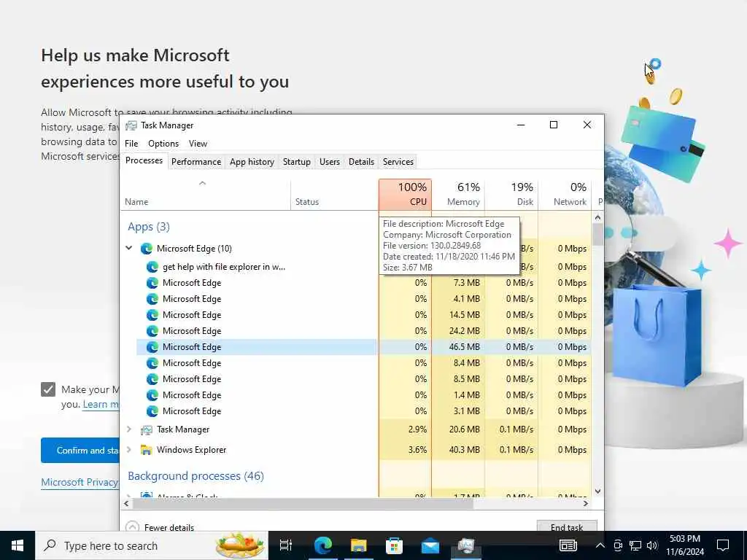Click the Meet Now tray icon
The width and height of the screenshot is (747, 560).
pyautogui.click(x=618, y=545)
